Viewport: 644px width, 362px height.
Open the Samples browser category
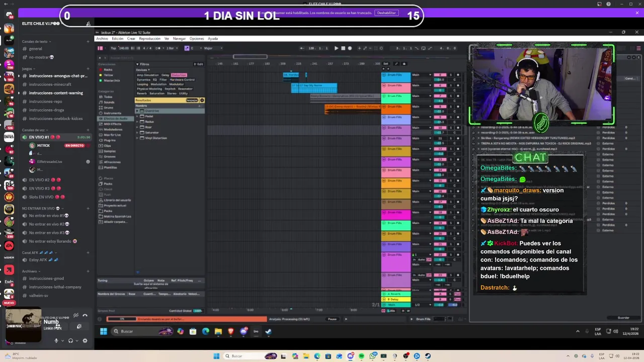pyautogui.click(x=109, y=151)
